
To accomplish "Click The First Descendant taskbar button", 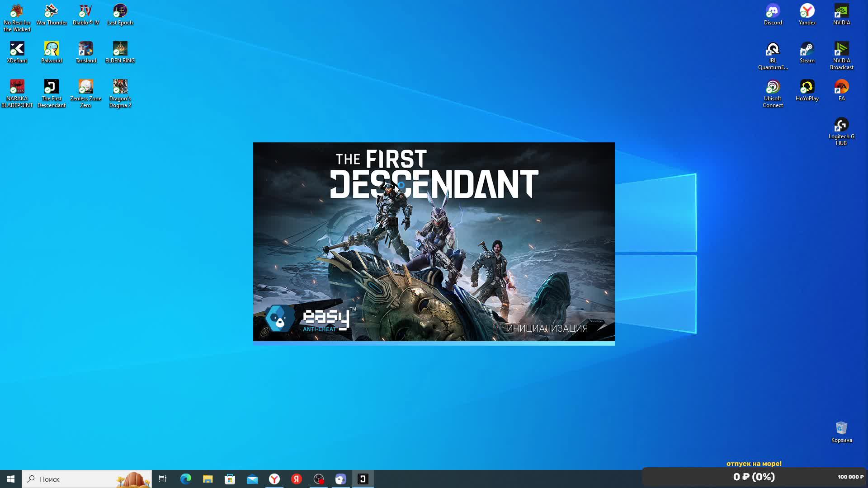I will click(363, 479).
